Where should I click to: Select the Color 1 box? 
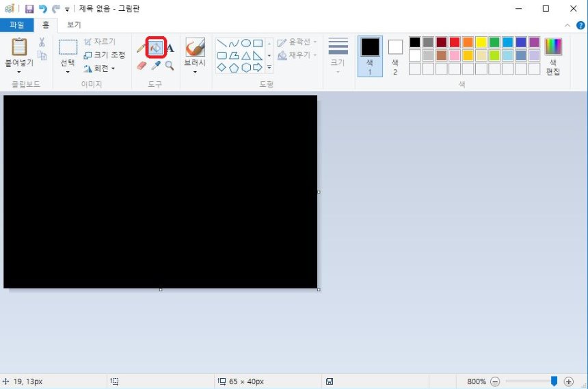370,56
